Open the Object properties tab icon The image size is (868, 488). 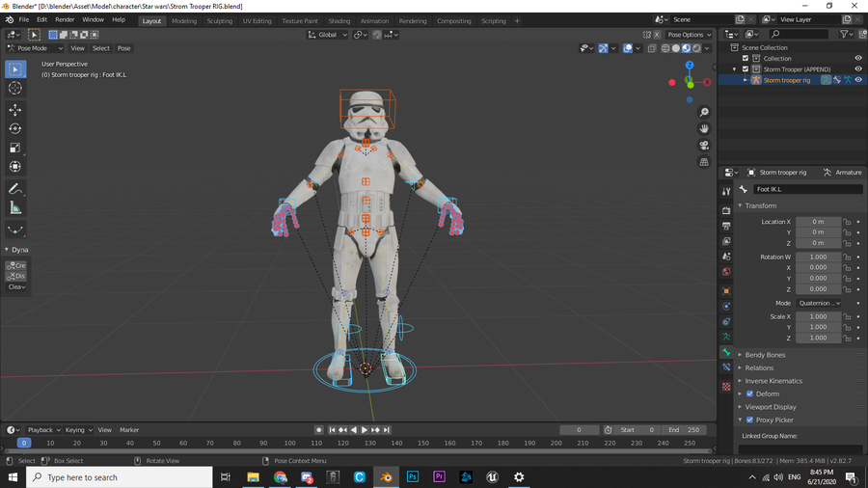(726, 291)
